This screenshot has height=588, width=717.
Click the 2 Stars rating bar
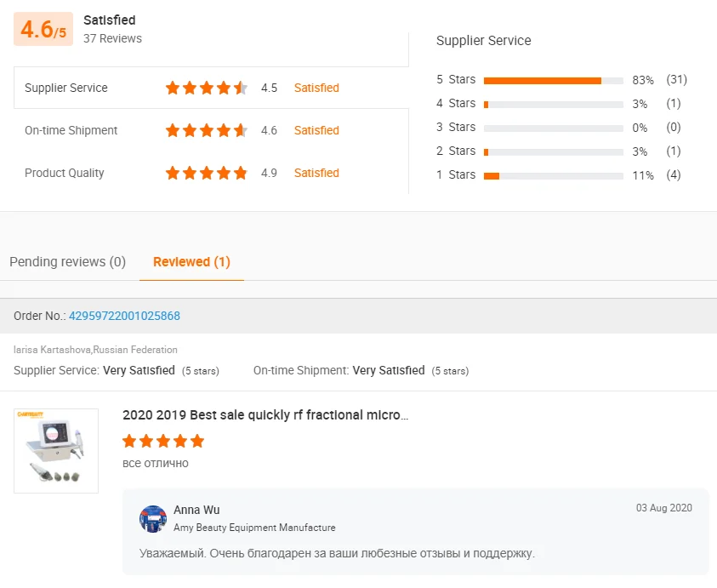(553, 151)
